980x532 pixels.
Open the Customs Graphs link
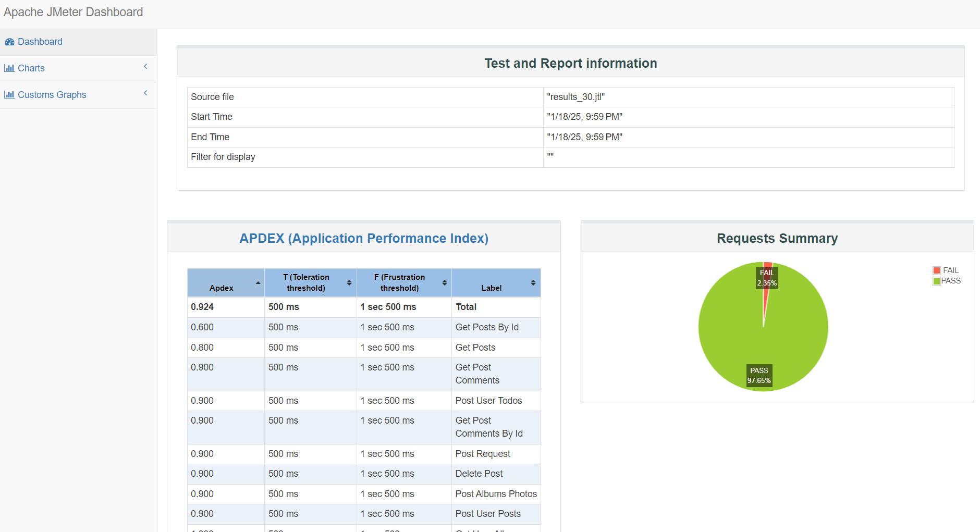52,94
